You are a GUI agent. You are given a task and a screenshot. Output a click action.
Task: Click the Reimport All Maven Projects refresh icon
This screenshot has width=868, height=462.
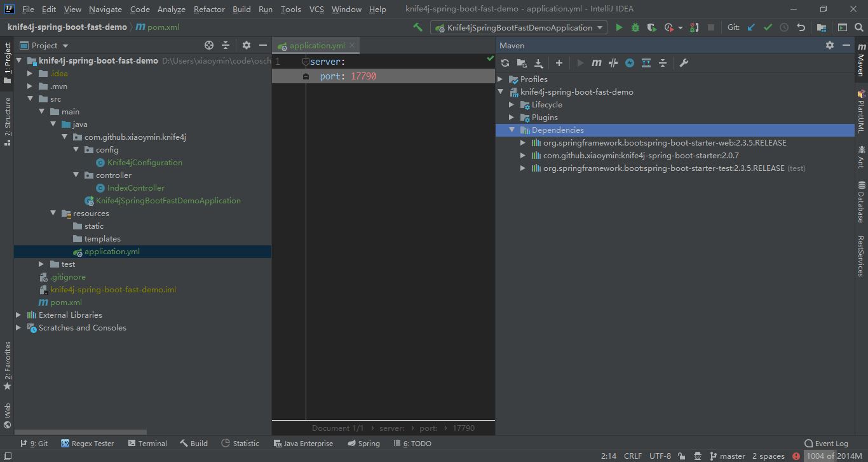(505, 63)
